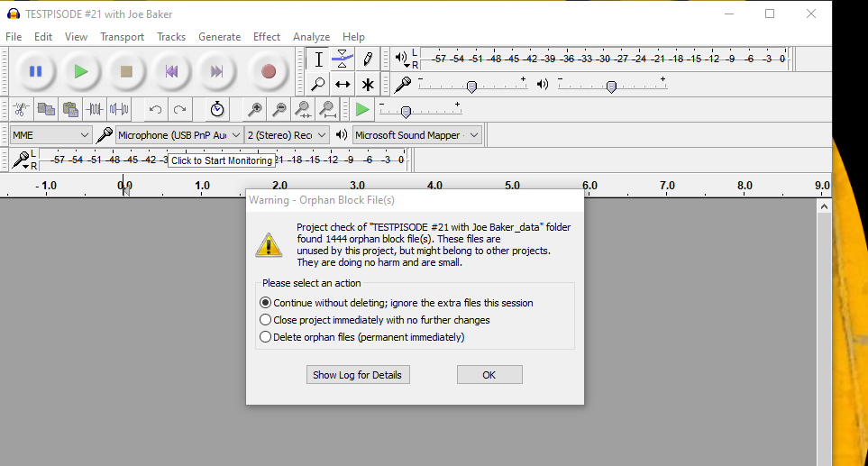Select the Draw pencil tool
This screenshot has height=466, width=868.
(x=367, y=59)
